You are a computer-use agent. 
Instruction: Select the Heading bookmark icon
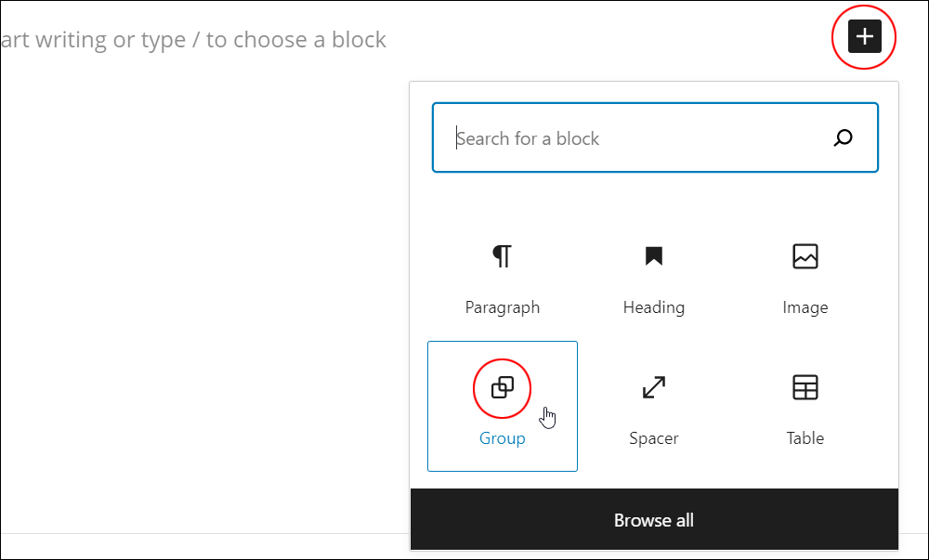653,256
